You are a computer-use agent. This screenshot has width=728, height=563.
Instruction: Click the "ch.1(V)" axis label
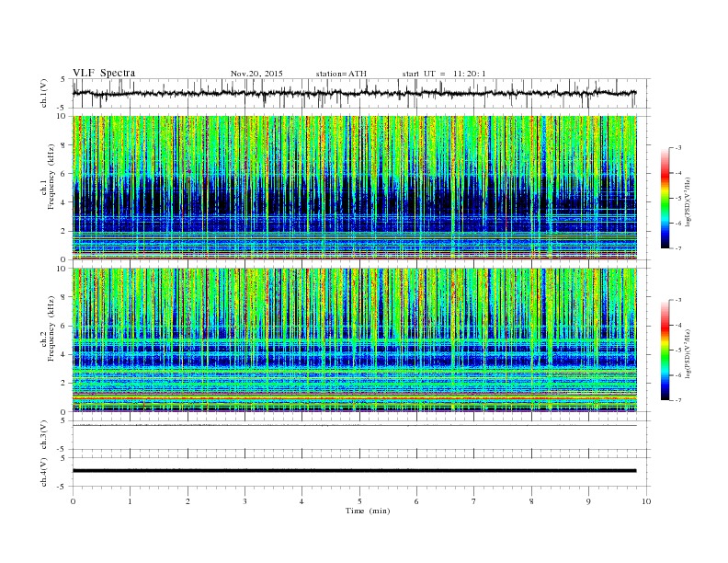click(x=44, y=93)
